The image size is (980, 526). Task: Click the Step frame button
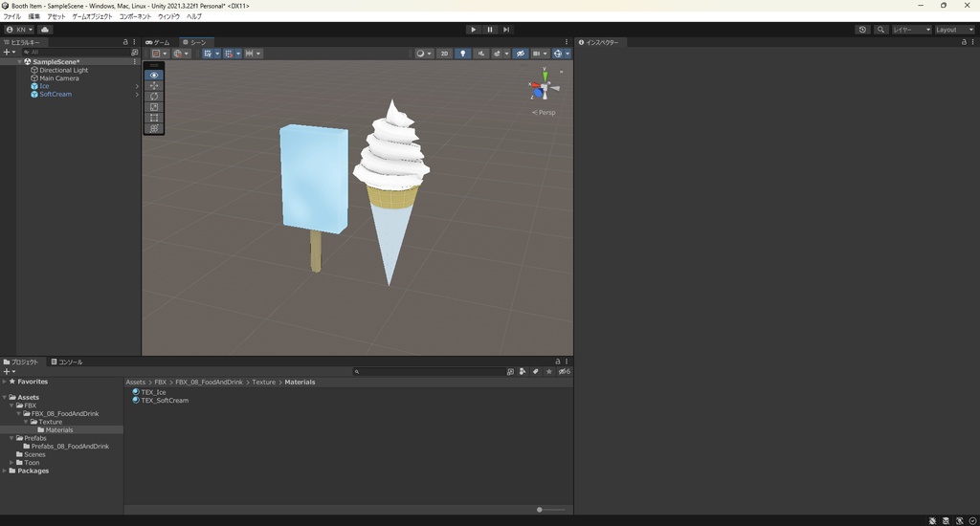tap(506, 30)
